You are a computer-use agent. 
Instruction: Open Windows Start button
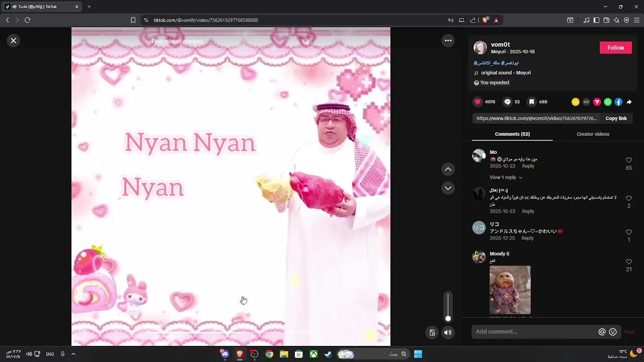pyautogui.click(x=418, y=354)
